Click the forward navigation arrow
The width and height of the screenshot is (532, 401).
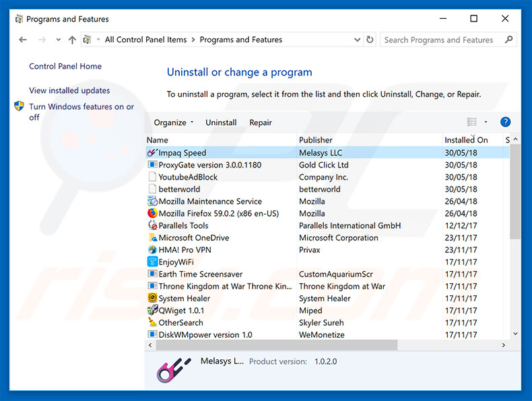coord(42,40)
